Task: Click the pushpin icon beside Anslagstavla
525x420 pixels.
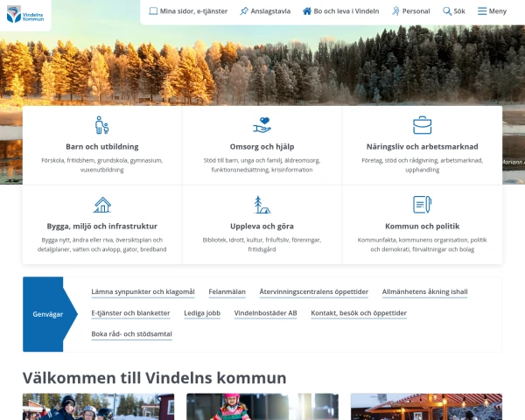Action: click(x=244, y=11)
